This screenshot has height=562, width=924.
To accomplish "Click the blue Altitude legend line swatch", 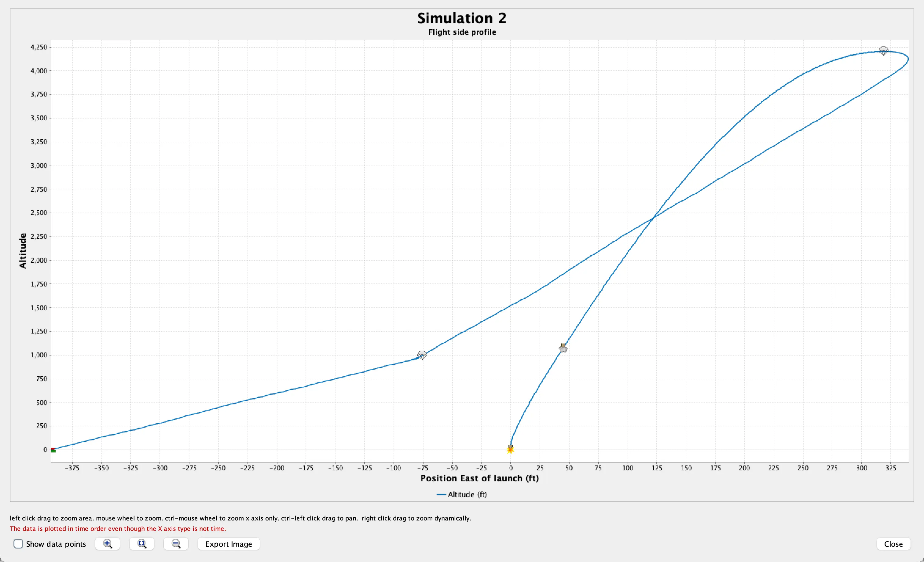I will click(441, 494).
